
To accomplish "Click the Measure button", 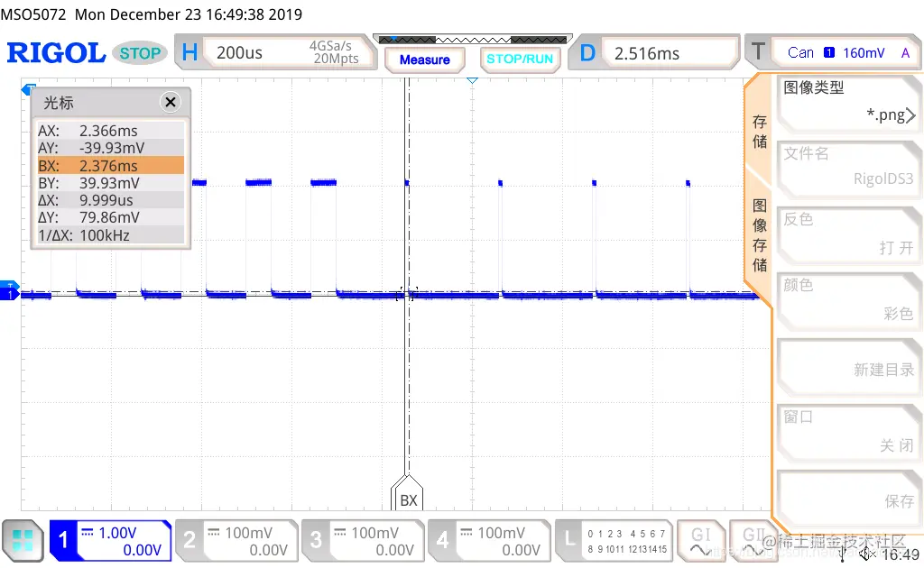I will 424,60.
